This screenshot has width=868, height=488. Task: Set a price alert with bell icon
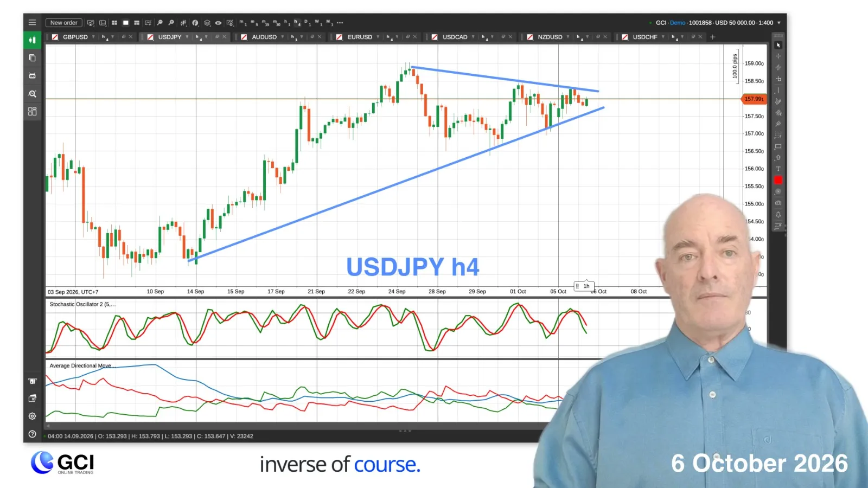point(778,214)
